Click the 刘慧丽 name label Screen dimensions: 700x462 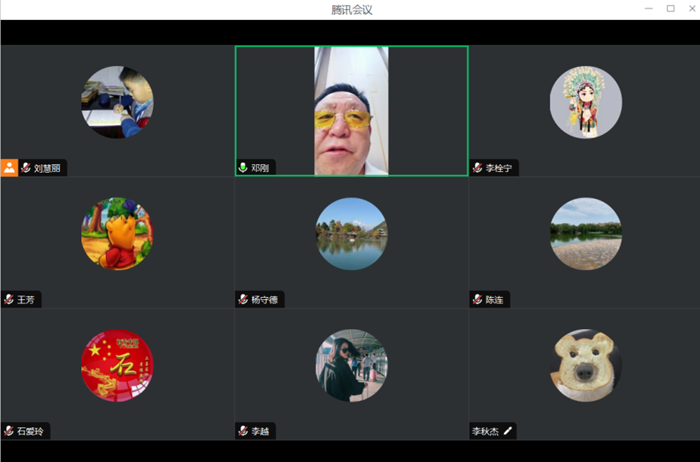click(x=47, y=168)
